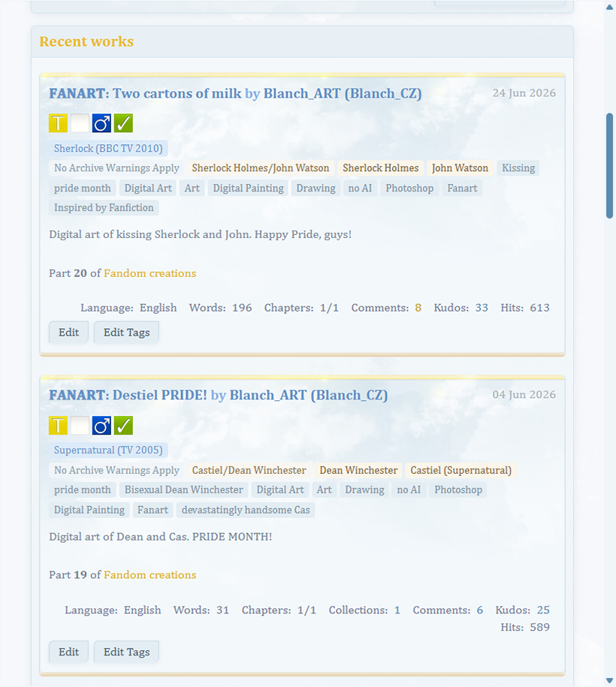Image resolution: width=616 pixels, height=687 pixels.
Task: Open the Inspired by Fanfiction tag
Action: (x=104, y=208)
